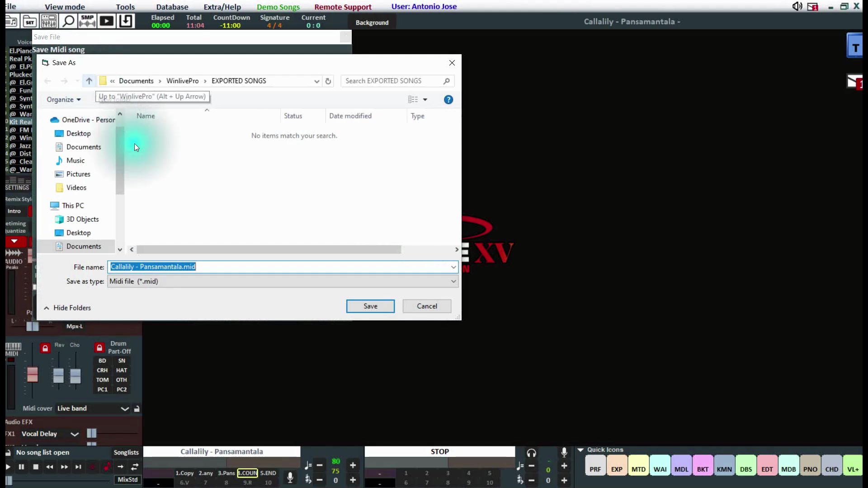Refresh the EXPORTED SONGS folder view
868x488 pixels.
coord(328,81)
